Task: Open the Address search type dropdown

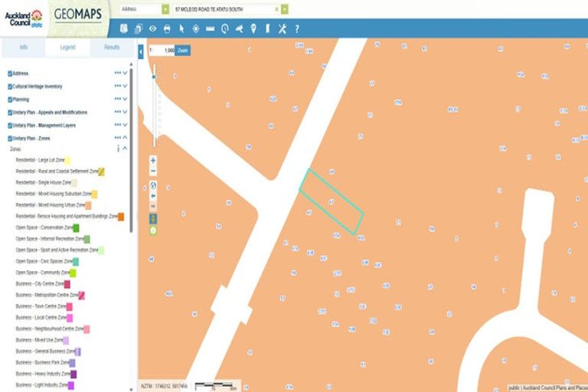Action: click(165, 9)
